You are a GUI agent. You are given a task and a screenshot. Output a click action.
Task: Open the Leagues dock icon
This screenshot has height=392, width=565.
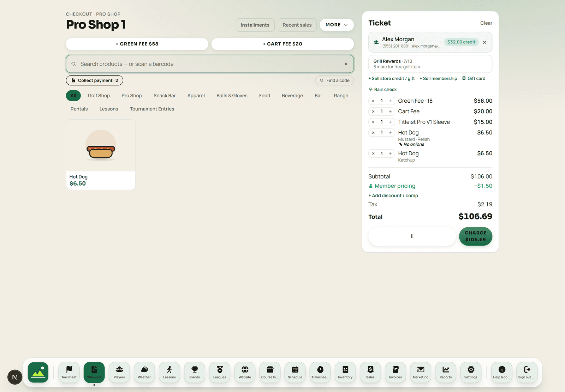point(220,372)
